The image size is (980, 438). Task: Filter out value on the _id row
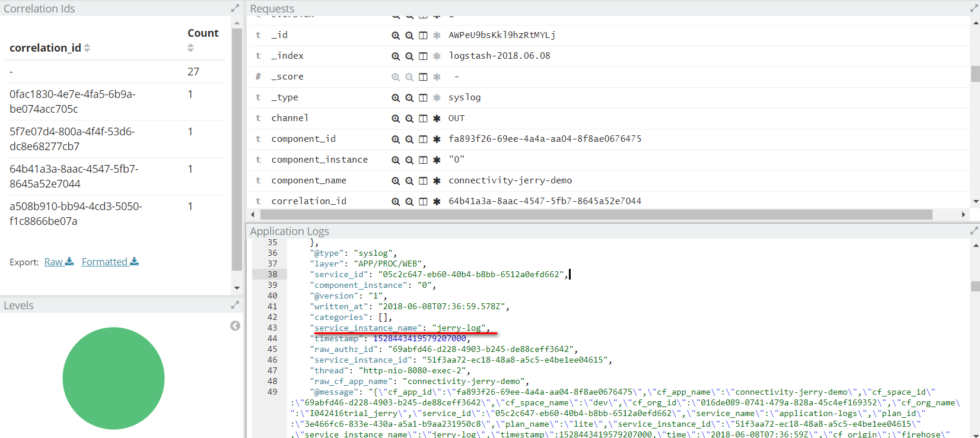point(409,36)
